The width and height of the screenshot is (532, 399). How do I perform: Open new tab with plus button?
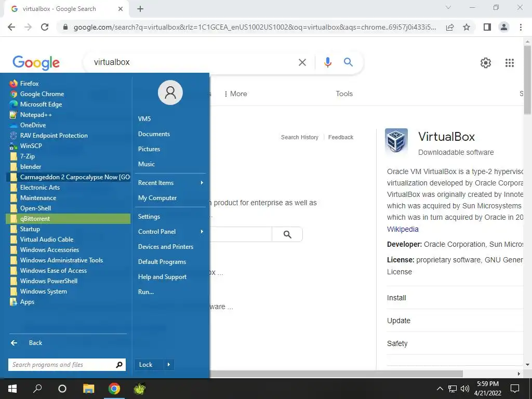[140, 9]
